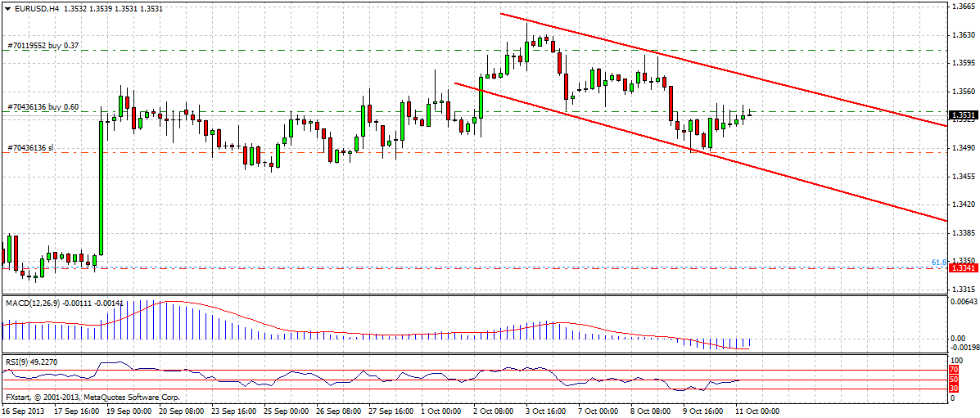The height and width of the screenshot is (418, 980).
Task: Click the tall green candle after 17 Sep 16:00
Action: [102, 187]
